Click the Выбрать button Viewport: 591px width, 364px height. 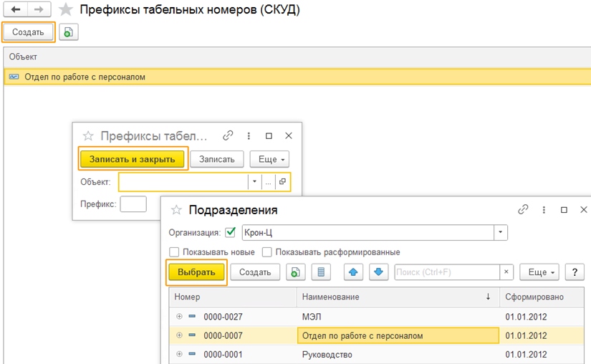click(x=196, y=272)
